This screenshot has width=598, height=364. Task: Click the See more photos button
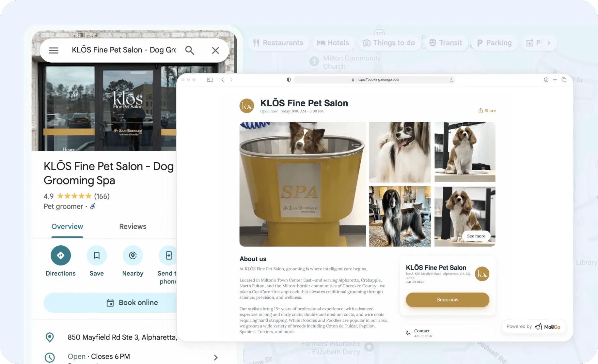pyautogui.click(x=476, y=236)
